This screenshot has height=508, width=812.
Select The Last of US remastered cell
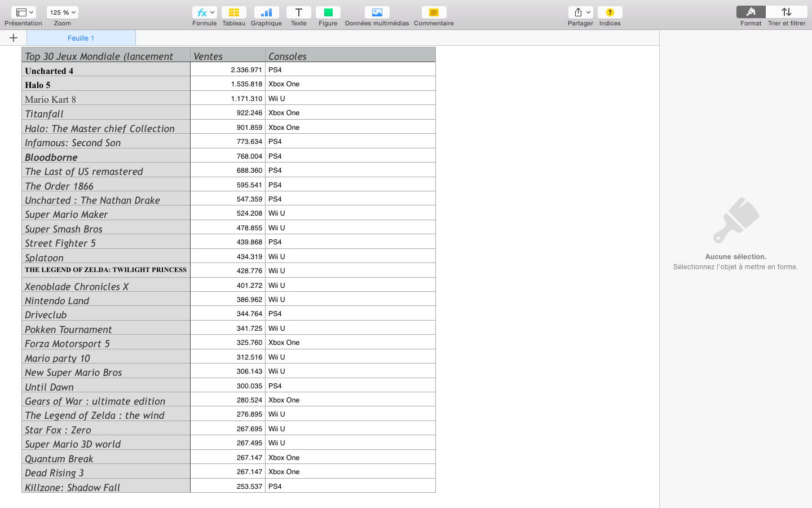tap(106, 170)
